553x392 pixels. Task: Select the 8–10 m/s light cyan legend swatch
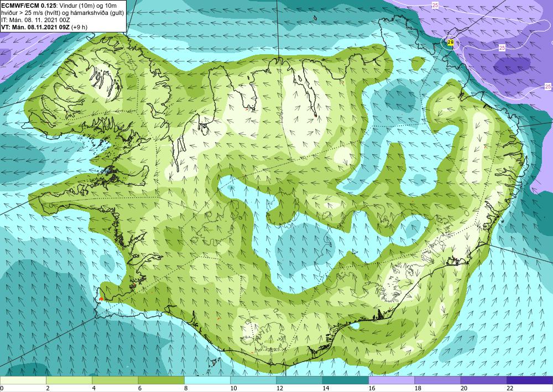[207, 380]
